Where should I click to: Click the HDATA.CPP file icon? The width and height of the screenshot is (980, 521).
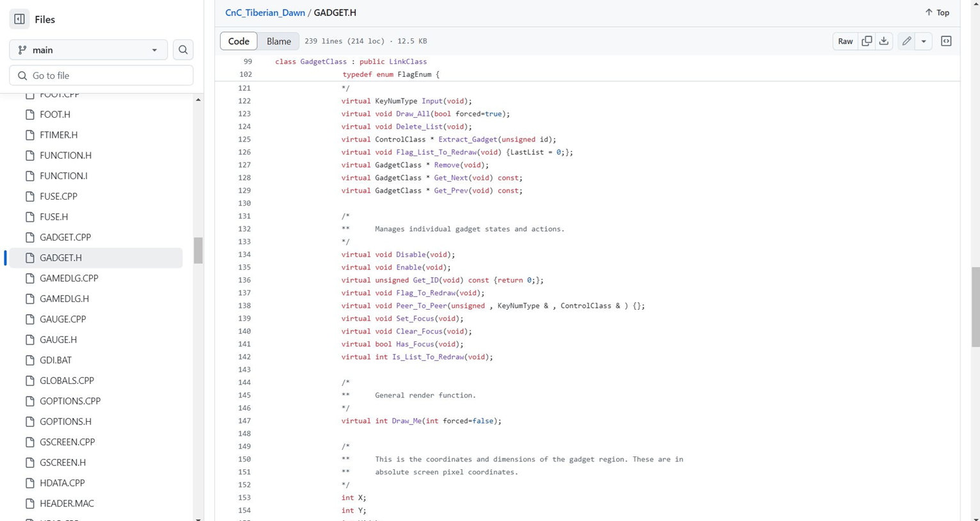click(x=29, y=483)
